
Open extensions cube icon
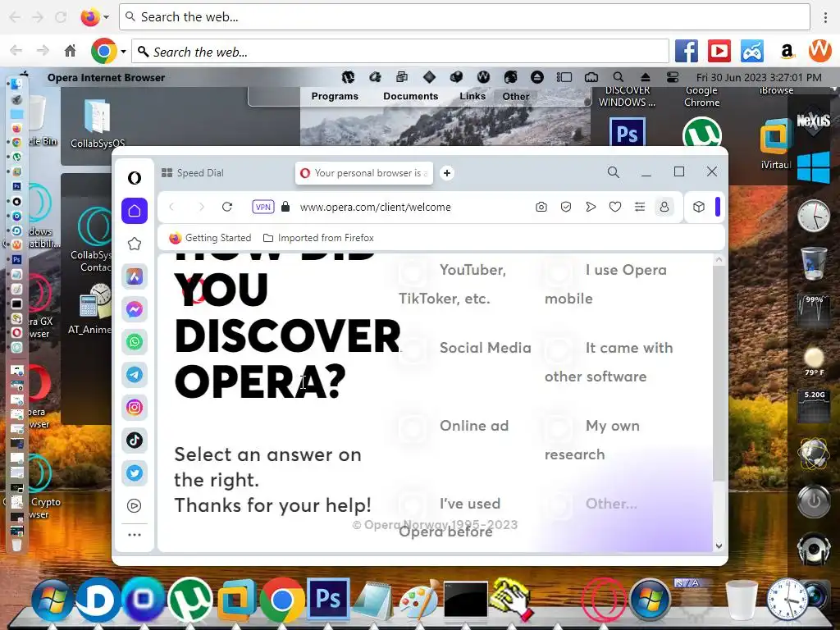[699, 207]
